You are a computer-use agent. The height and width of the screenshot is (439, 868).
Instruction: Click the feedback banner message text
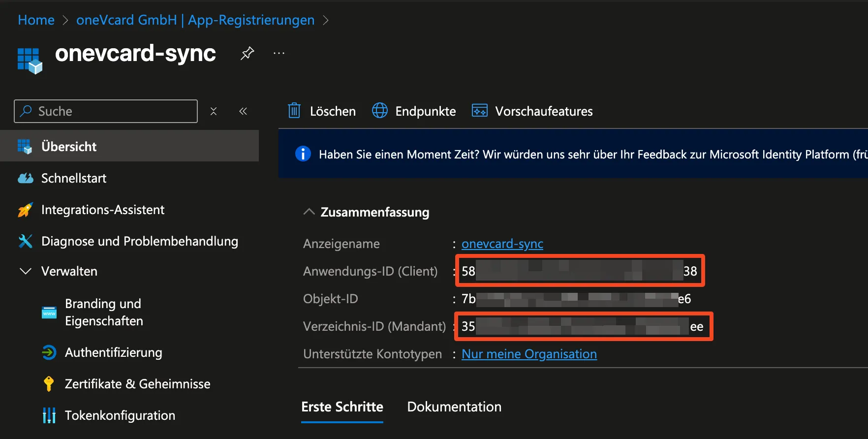(593, 155)
